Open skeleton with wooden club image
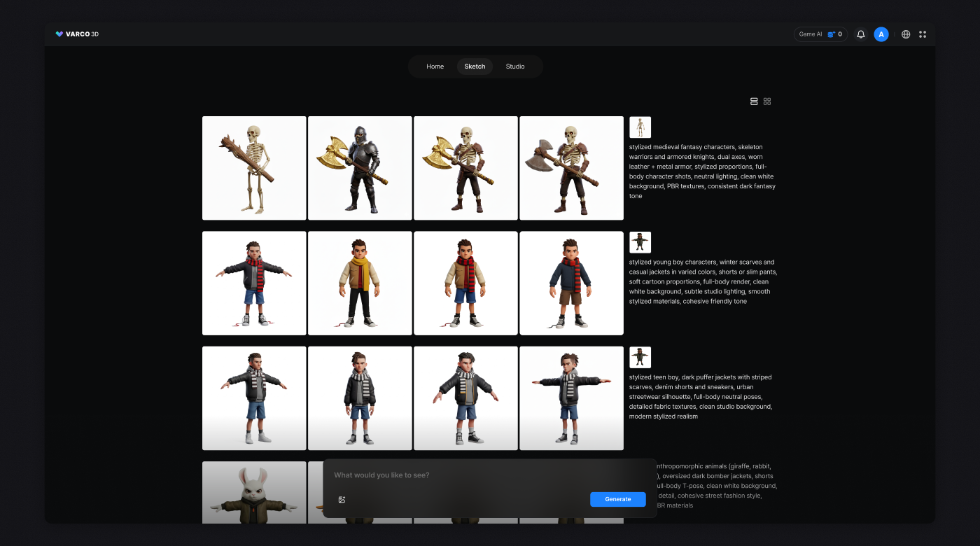This screenshot has width=980, height=546. click(254, 168)
